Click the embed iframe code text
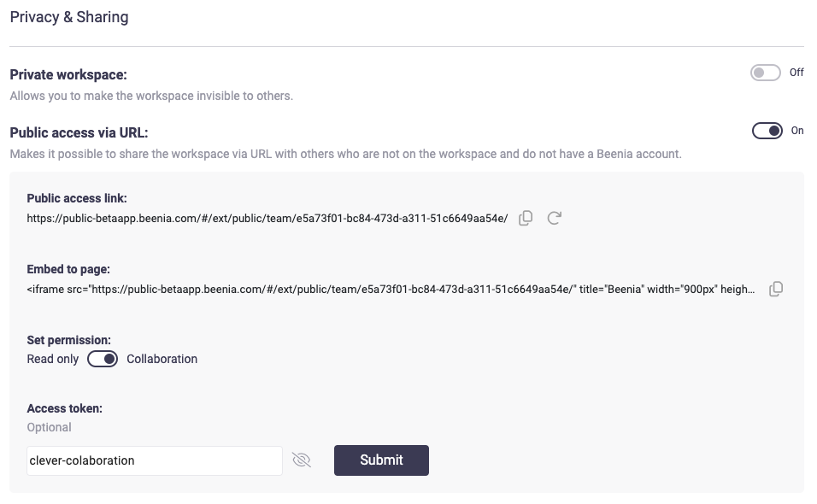This screenshot has height=504, width=817. [391, 290]
